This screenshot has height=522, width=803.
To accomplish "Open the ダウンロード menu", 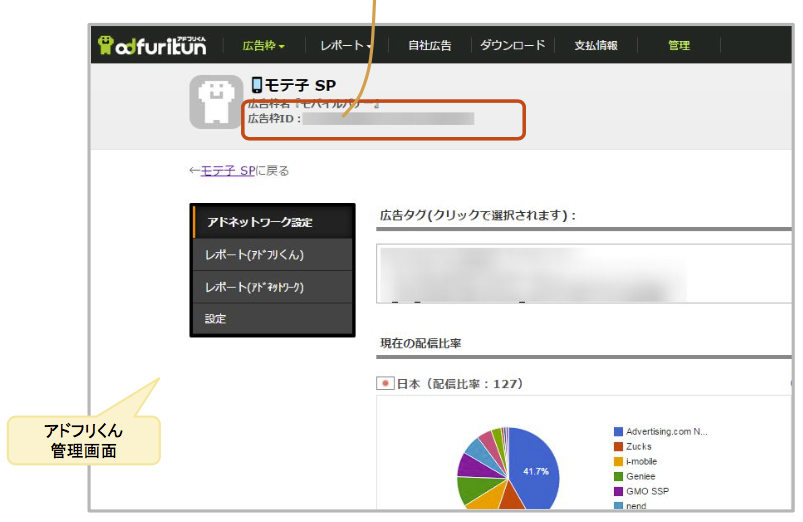I will [x=513, y=45].
